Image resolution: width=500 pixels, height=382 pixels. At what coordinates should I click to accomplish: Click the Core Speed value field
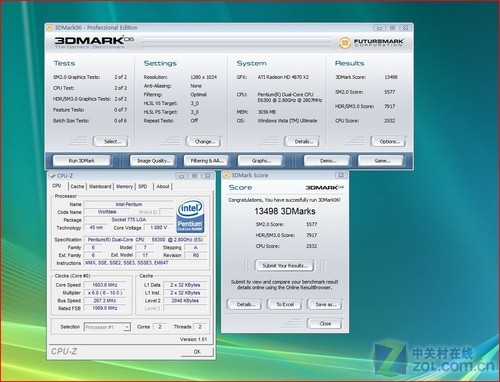105,285
